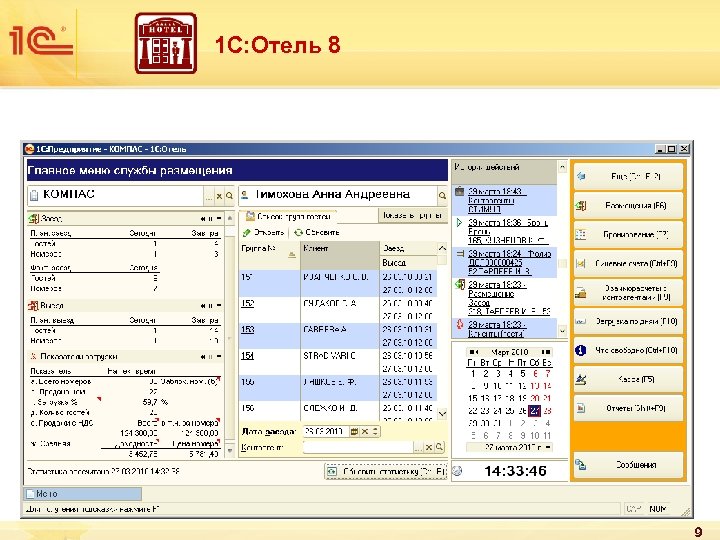
Task: Click left arrow in Заезд section header
Action: pyautogui.click(x=202, y=219)
